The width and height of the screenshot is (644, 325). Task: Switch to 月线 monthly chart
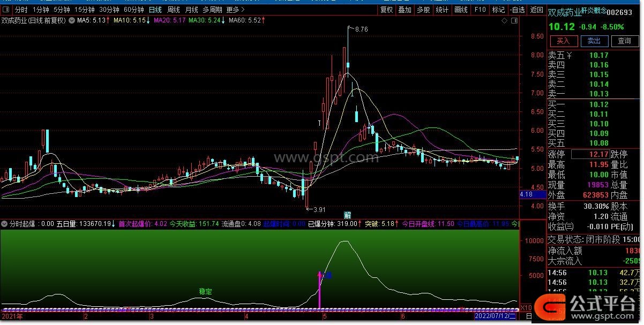[x=191, y=10]
